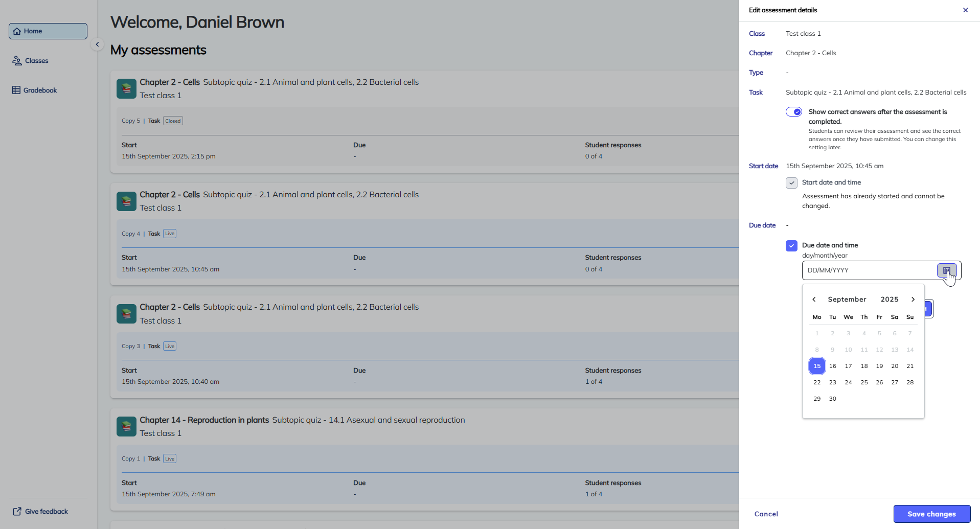Image resolution: width=980 pixels, height=529 pixels.
Task: Open the September month selector
Action: point(847,300)
